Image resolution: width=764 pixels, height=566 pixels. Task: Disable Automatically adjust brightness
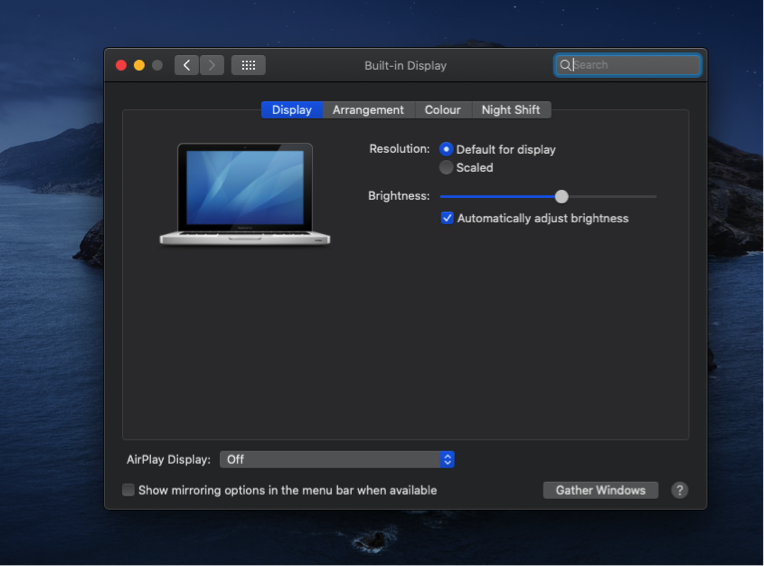[448, 218]
